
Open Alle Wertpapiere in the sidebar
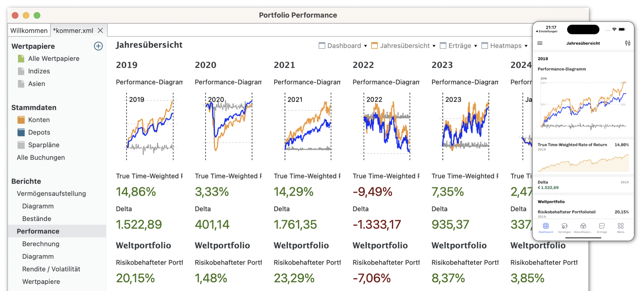(x=53, y=59)
